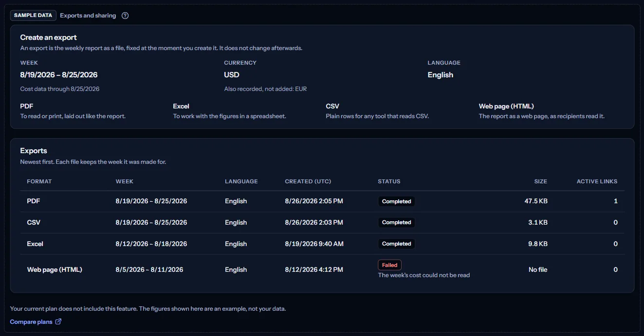Click the 8/5/2026 – 8/11/2026 week cell
Viewport: 644px width, 336px height.
[149, 269]
